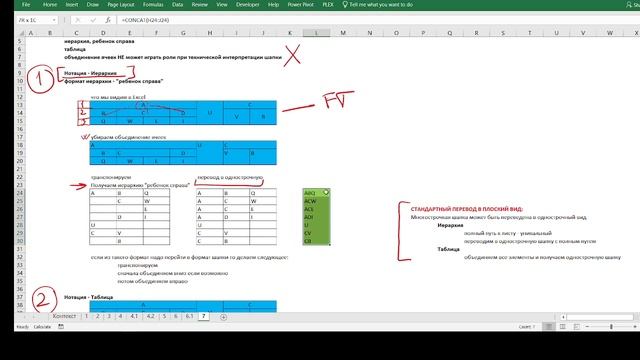
Task: Open the Help ribbon tab
Action: coord(273,4)
